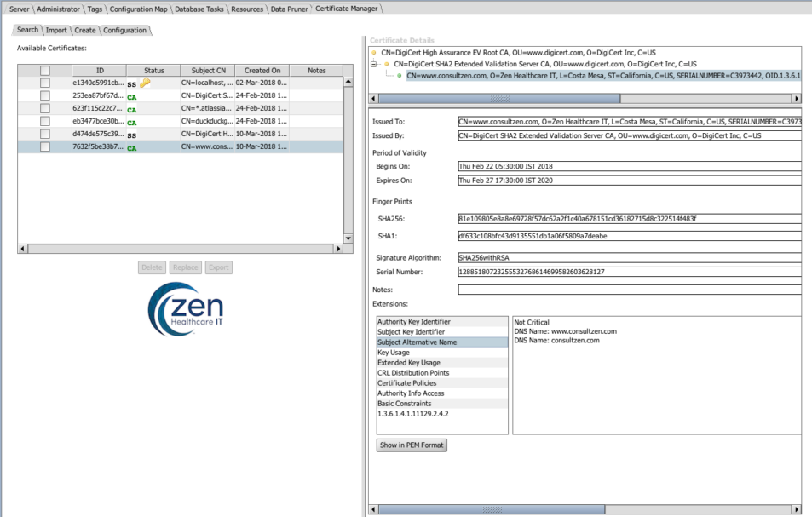This screenshot has height=517, width=812.
Task: Click the CA status icon for duckduckgo certificate
Action: (131, 123)
